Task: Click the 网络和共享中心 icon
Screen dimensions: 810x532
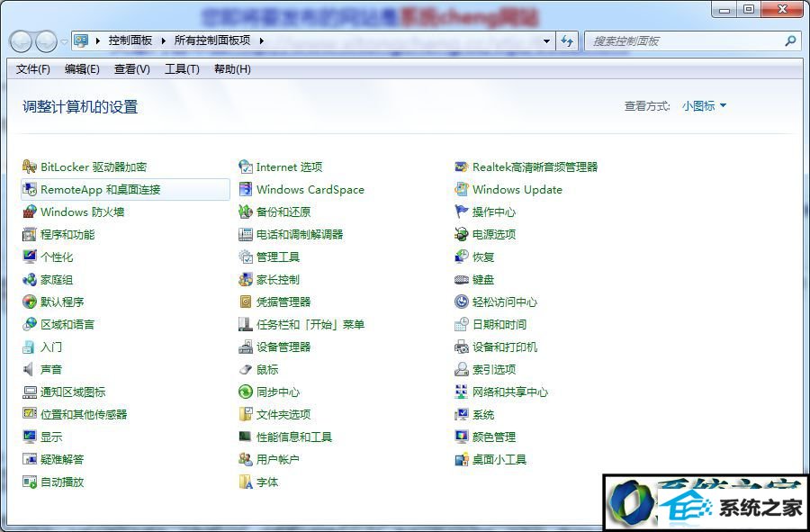Action: click(x=462, y=392)
